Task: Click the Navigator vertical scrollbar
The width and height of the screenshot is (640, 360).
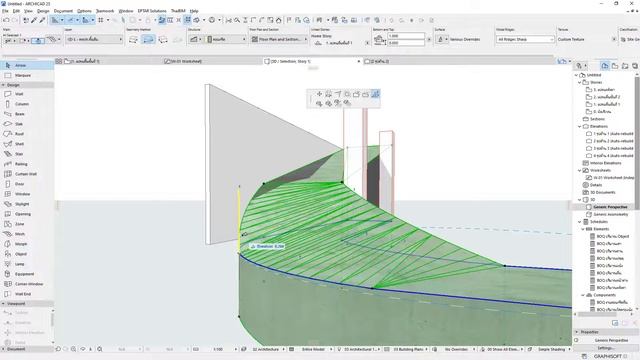Action: pyautogui.click(x=638, y=143)
